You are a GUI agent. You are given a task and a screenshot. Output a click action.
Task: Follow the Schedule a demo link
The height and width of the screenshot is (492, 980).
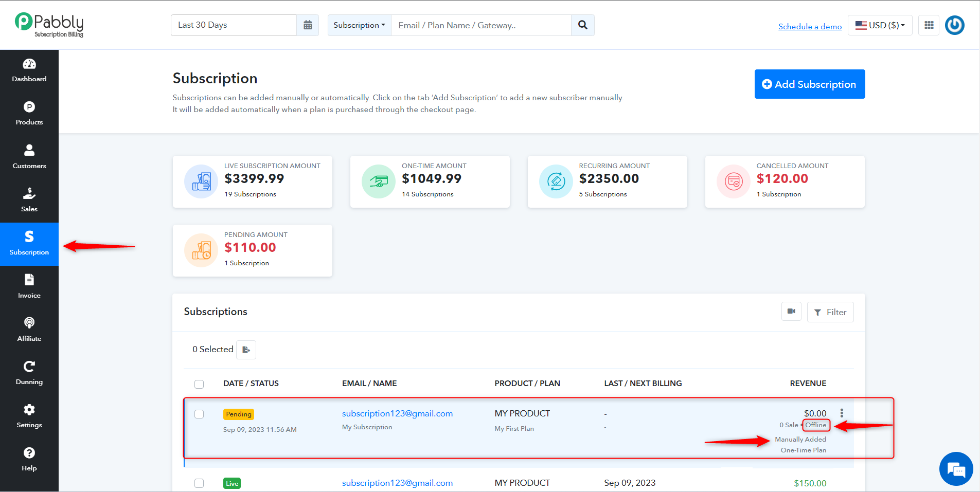pyautogui.click(x=810, y=27)
